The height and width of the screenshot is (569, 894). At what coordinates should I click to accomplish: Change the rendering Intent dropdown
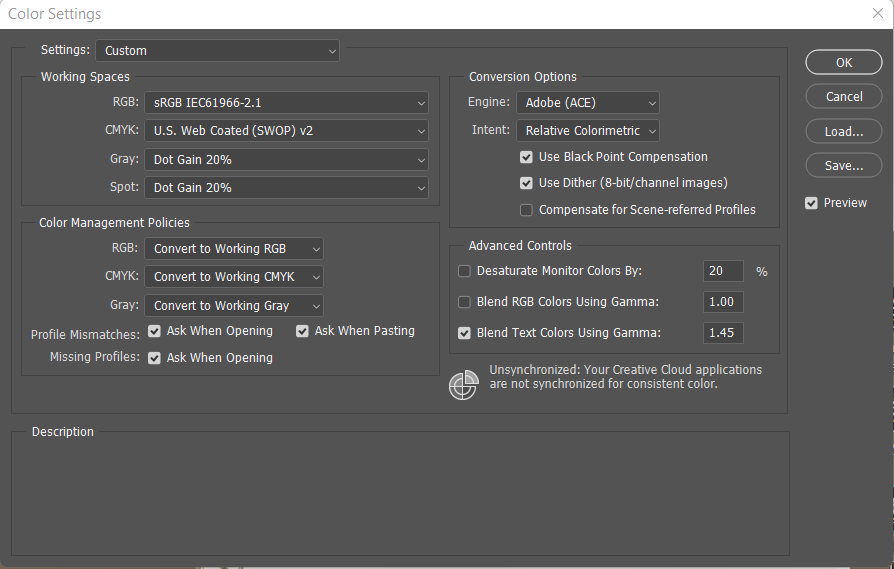[588, 131]
